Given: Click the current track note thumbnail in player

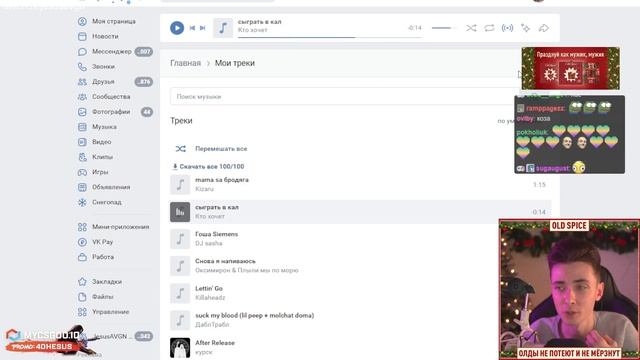Looking at the screenshot, I should coord(223,28).
